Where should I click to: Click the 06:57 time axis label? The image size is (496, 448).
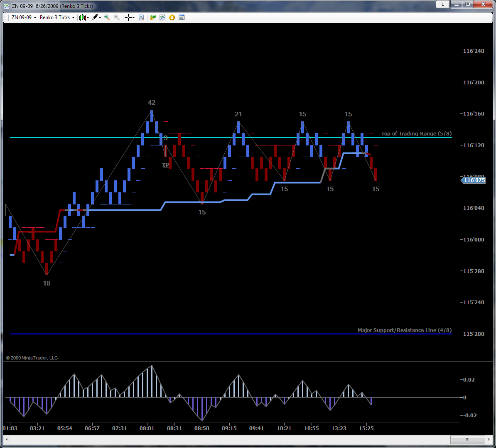pos(92,428)
